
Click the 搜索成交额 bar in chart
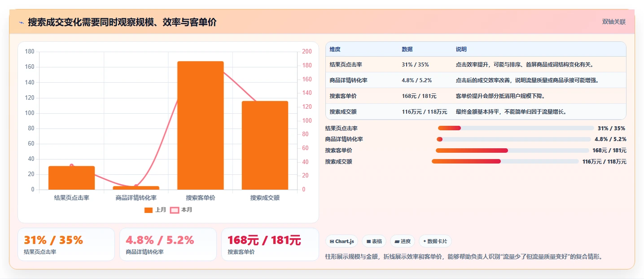[x=265, y=145]
